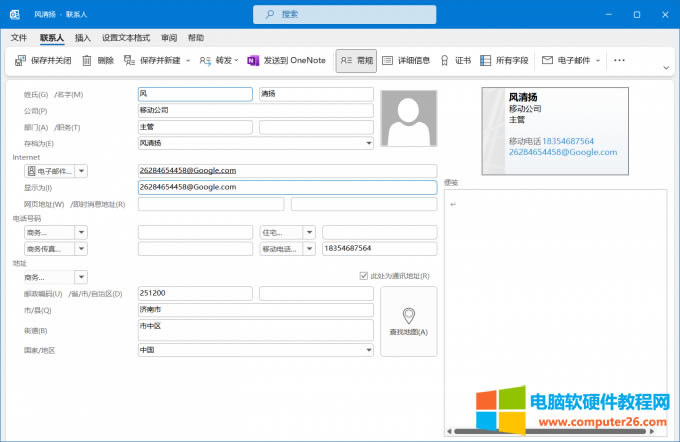
Task: Click the 公司 (Company) input field
Action: [255, 111]
